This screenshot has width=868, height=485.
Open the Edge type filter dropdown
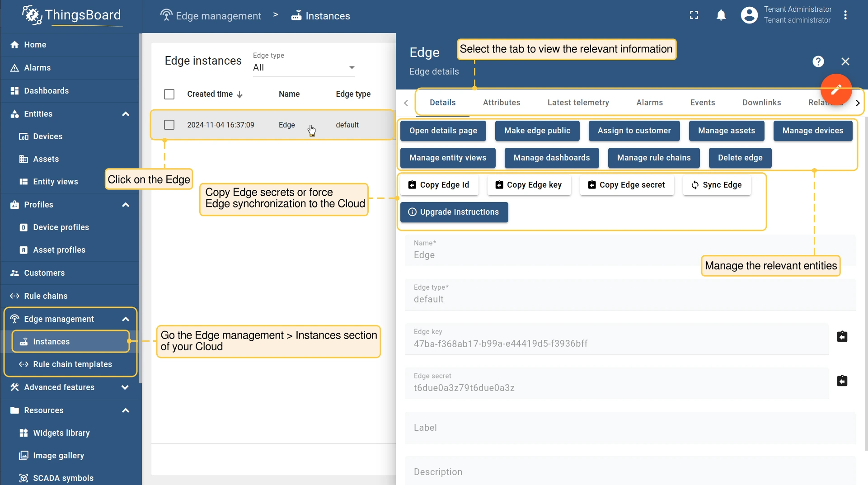click(304, 67)
